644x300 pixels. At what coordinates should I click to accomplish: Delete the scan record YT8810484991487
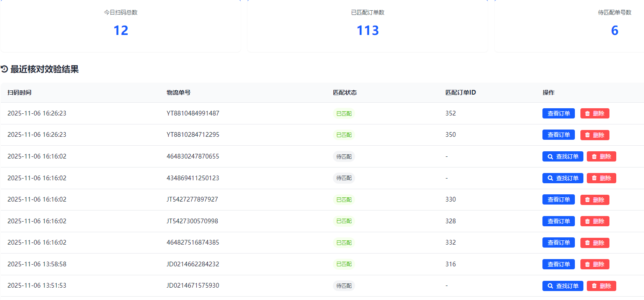(x=594, y=113)
